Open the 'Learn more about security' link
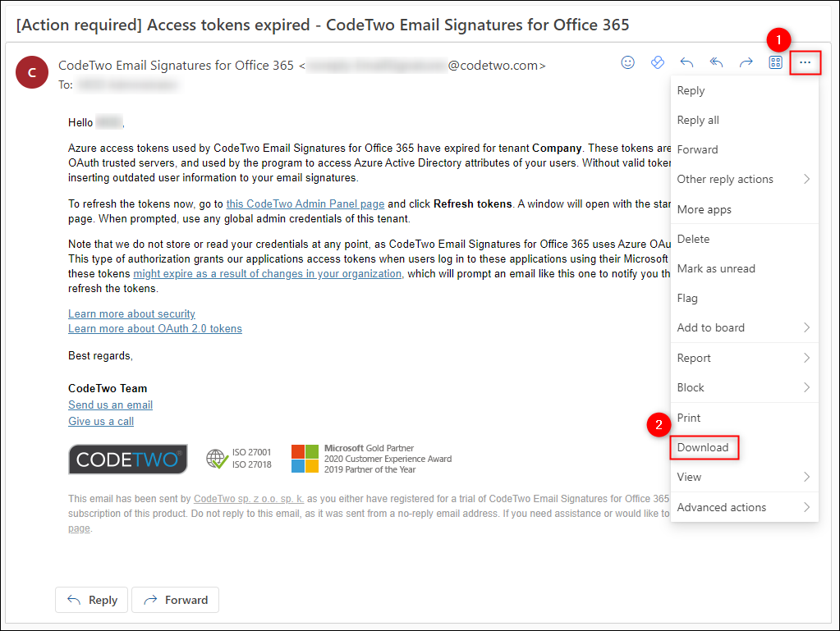This screenshot has height=631, width=840. 131,313
